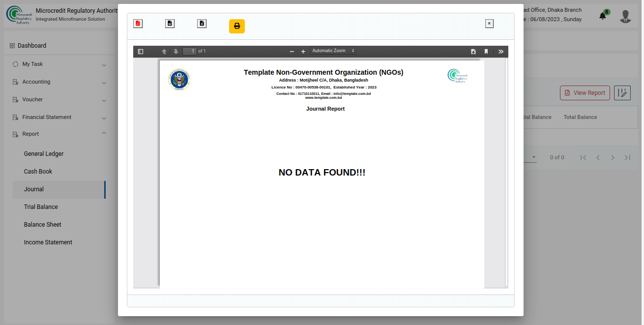Screen dimensions: 644x325
Task: Select General Ledger in the sidebar
Action: coord(44,154)
